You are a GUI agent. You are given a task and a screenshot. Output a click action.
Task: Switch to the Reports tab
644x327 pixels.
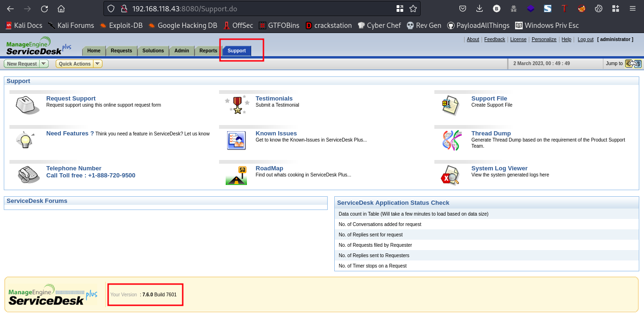pos(208,51)
